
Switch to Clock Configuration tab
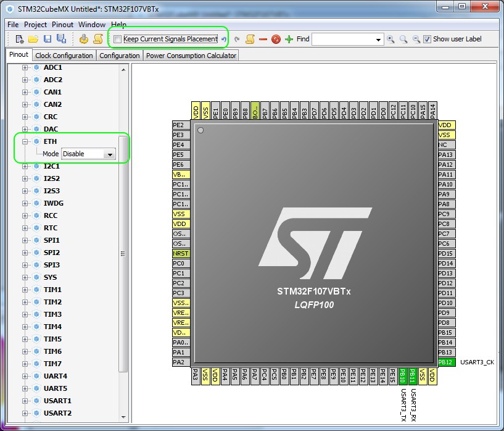pyautogui.click(x=64, y=56)
